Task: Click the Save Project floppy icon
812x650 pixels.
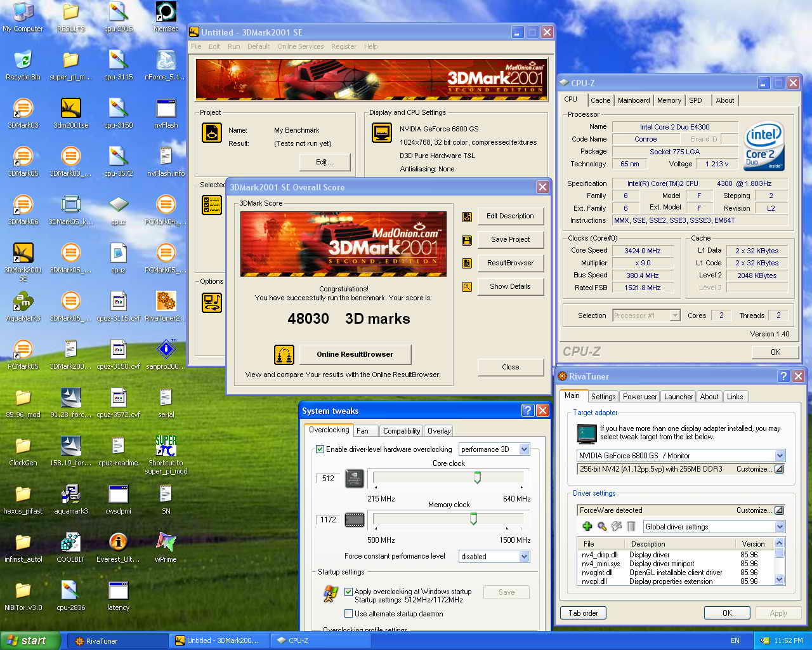Action: point(467,240)
